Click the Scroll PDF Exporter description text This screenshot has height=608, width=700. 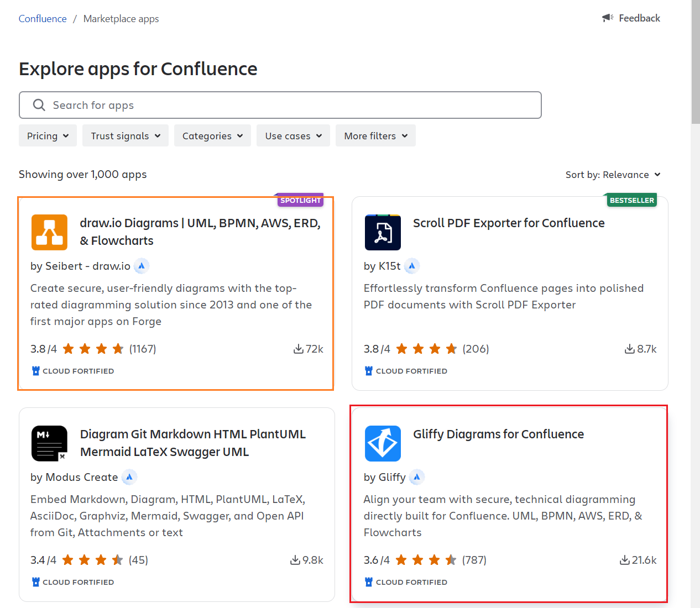(504, 296)
